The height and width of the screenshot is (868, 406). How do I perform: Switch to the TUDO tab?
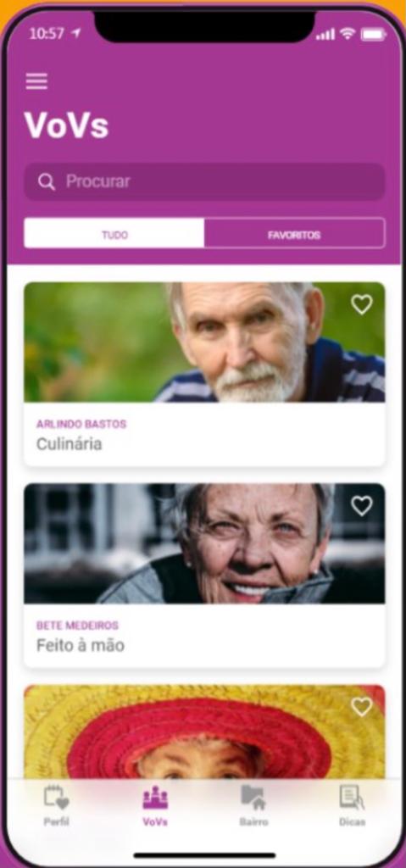click(x=114, y=235)
